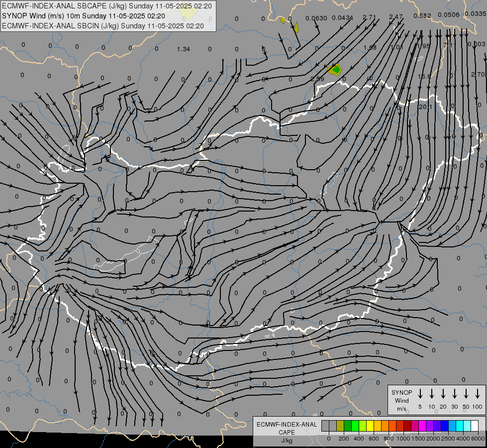
Task: Click the 1.95 value on the map
Action: pos(423,46)
